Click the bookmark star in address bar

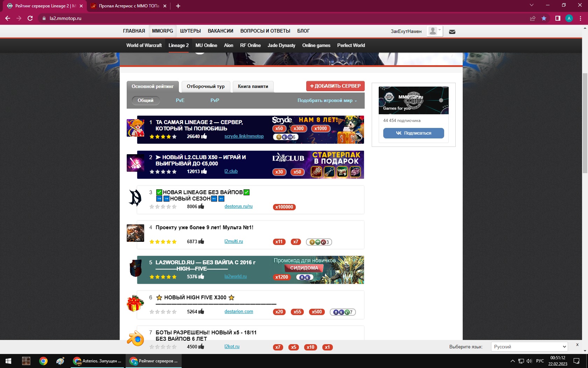click(x=544, y=18)
